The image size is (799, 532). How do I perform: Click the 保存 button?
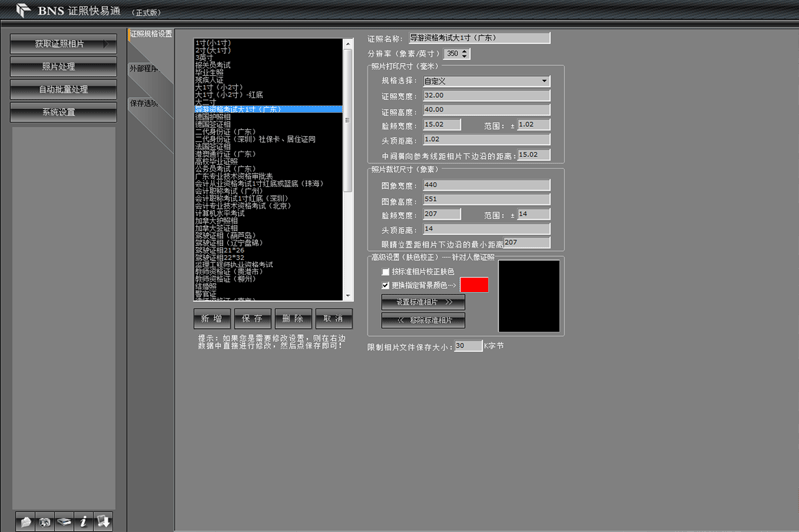point(253,319)
